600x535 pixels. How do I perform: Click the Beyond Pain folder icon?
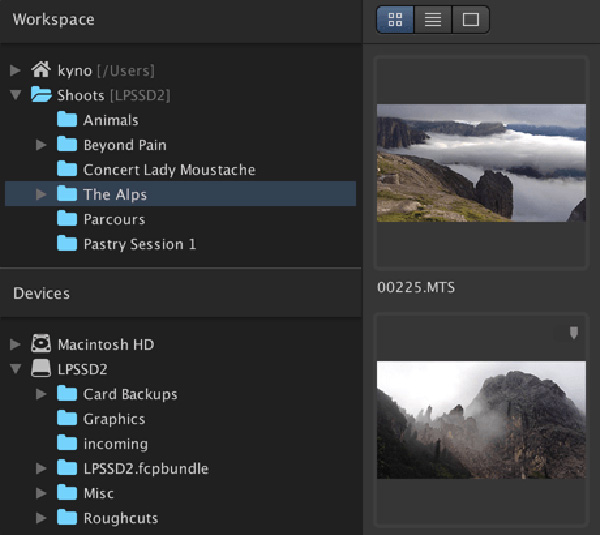coord(67,144)
